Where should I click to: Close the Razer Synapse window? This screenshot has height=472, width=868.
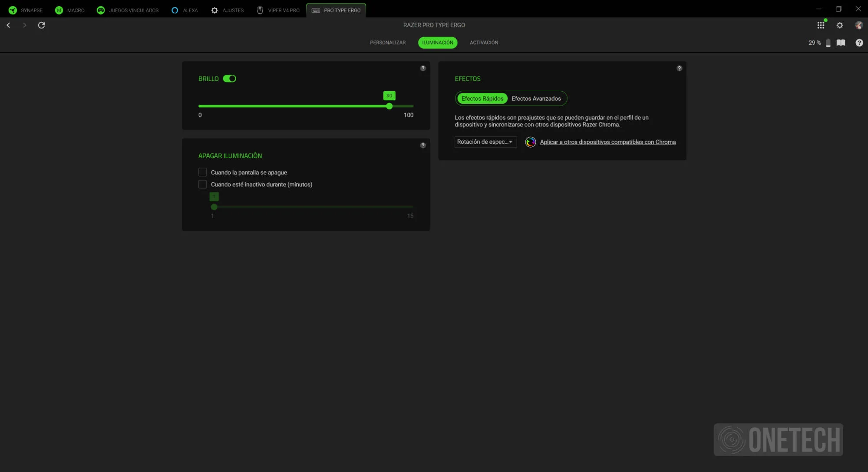858,9
